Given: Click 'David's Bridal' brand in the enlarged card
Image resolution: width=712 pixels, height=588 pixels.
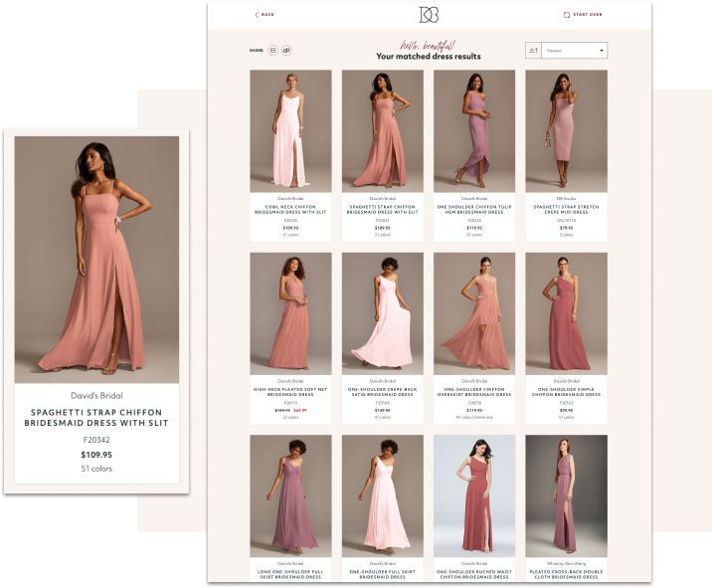Looking at the screenshot, I should point(96,395).
